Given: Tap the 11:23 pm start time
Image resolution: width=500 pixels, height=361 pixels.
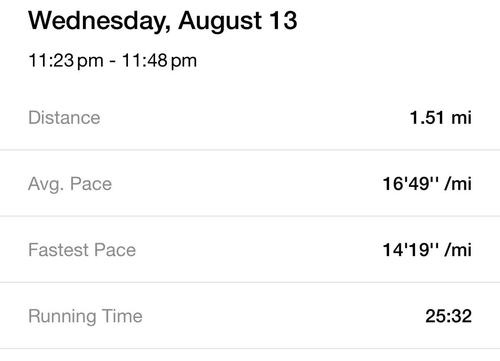Looking at the screenshot, I should [x=66, y=61].
